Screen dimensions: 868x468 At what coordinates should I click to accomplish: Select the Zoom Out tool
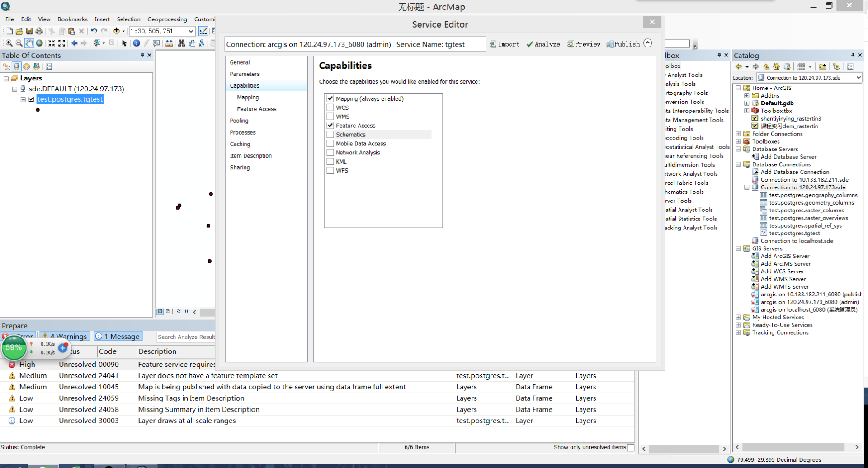[19, 43]
